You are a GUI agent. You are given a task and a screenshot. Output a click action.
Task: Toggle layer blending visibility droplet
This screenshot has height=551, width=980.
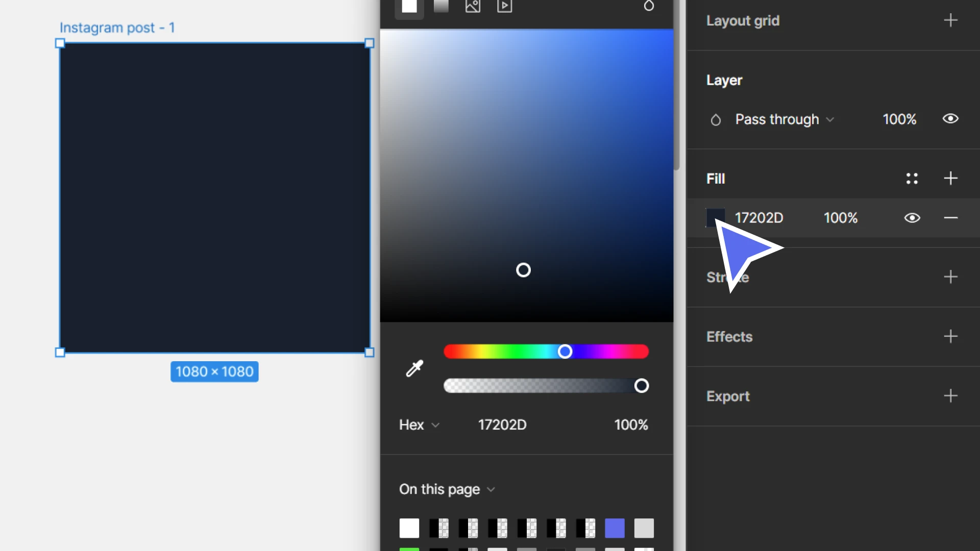pyautogui.click(x=715, y=119)
